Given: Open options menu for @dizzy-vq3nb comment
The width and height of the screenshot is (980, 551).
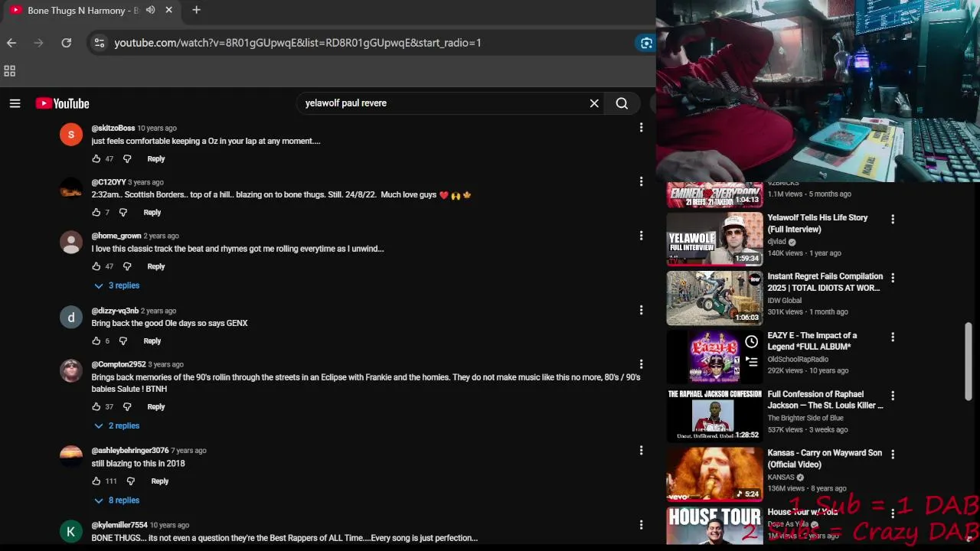Looking at the screenshot, I should click(641, 310).
